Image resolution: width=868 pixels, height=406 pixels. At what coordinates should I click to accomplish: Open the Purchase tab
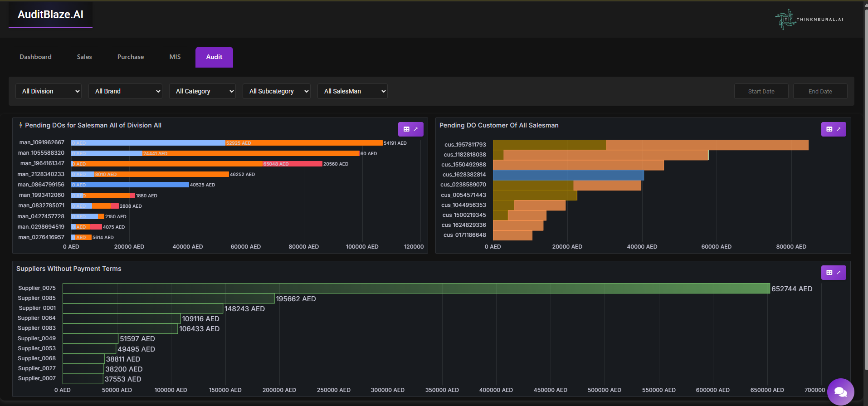131,57
